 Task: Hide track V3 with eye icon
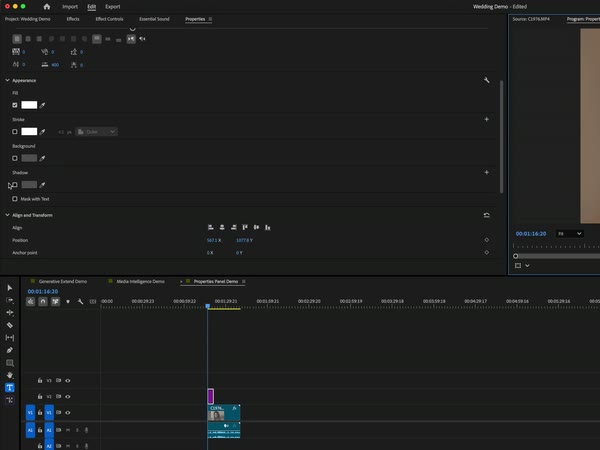point(68,381)
